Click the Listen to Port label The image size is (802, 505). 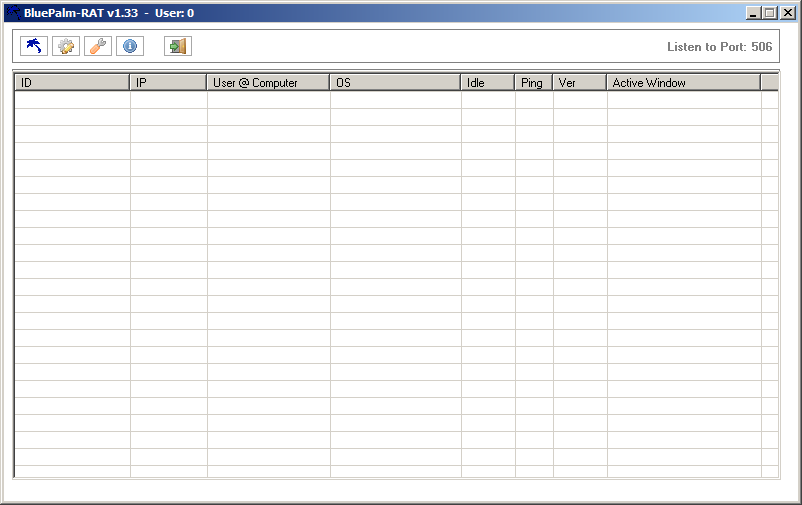719,47
